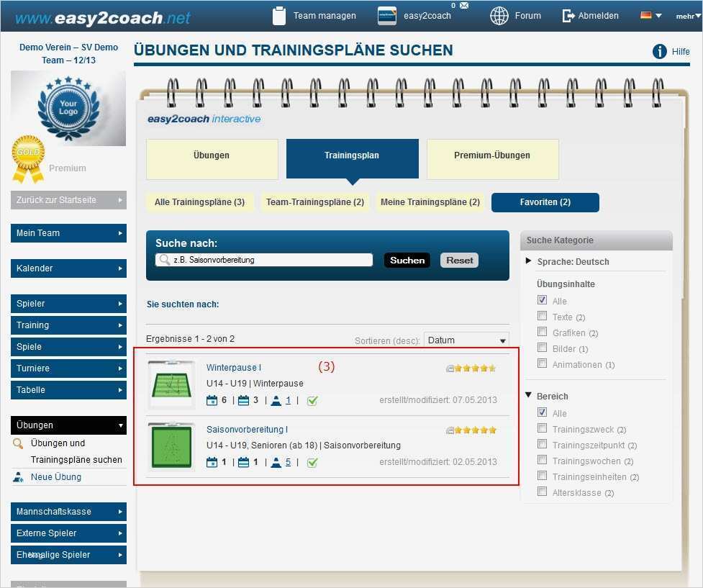Click Zurück zur Startseite button

pyautogui.click(x=68, y=200)
